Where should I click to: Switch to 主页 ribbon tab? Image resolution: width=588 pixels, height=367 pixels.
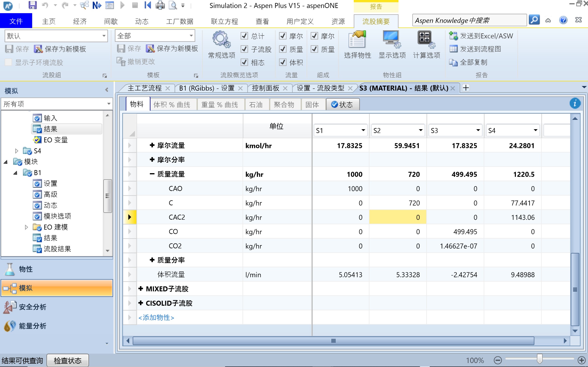49,21
